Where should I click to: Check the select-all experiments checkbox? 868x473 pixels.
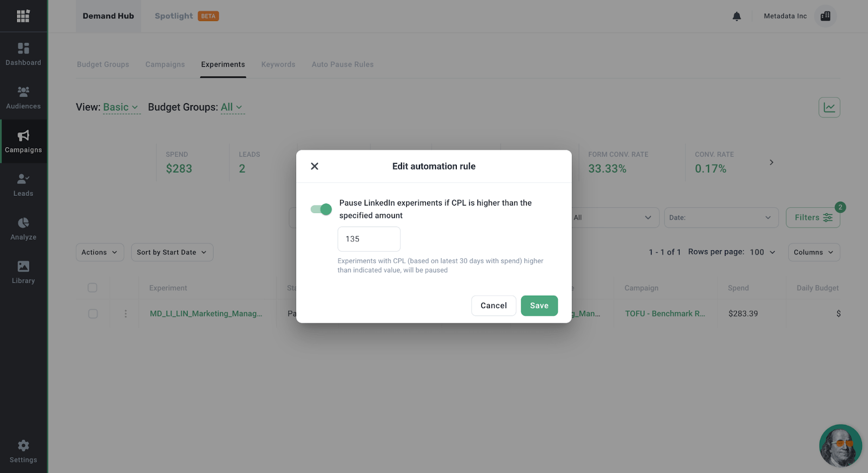(x=93, y=287)
